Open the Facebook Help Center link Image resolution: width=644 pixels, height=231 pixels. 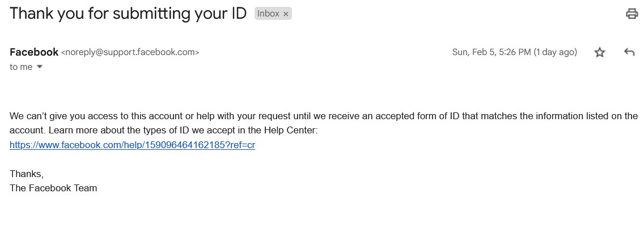pyautogui.click(x=132, y=145)
